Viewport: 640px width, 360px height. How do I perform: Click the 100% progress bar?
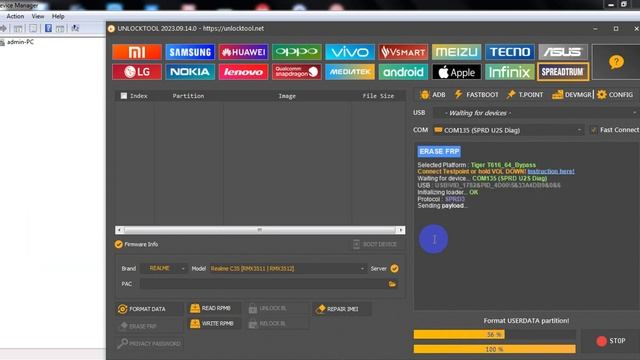click(494, 349)
